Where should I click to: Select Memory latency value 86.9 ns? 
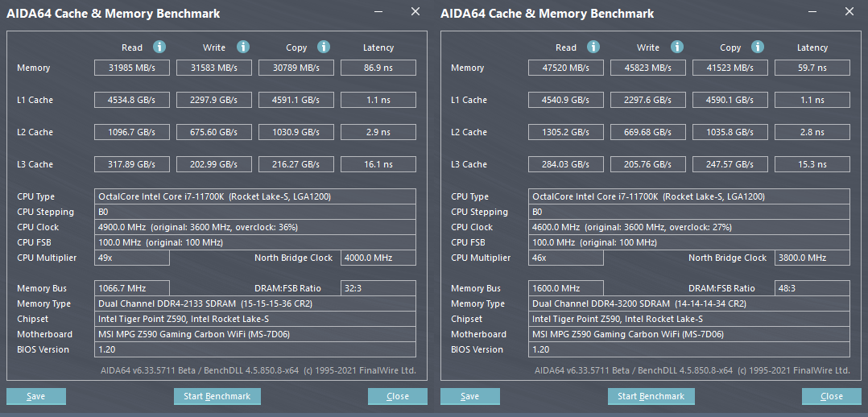tap(378, 68)
